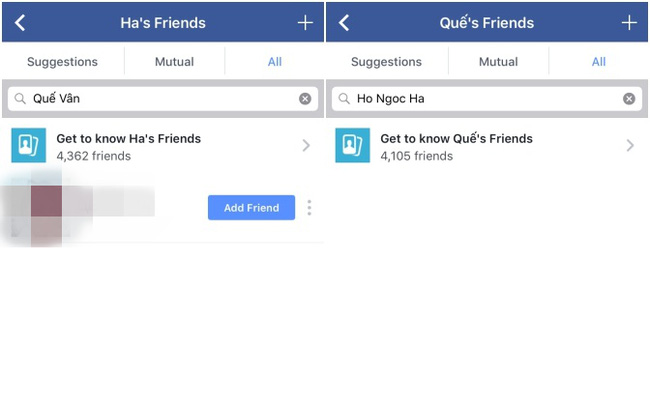The height and width of the screenshot is (404, 650).
Task: Switch to Suggestions tab in Quế's Friends
Action: (386, 62)
